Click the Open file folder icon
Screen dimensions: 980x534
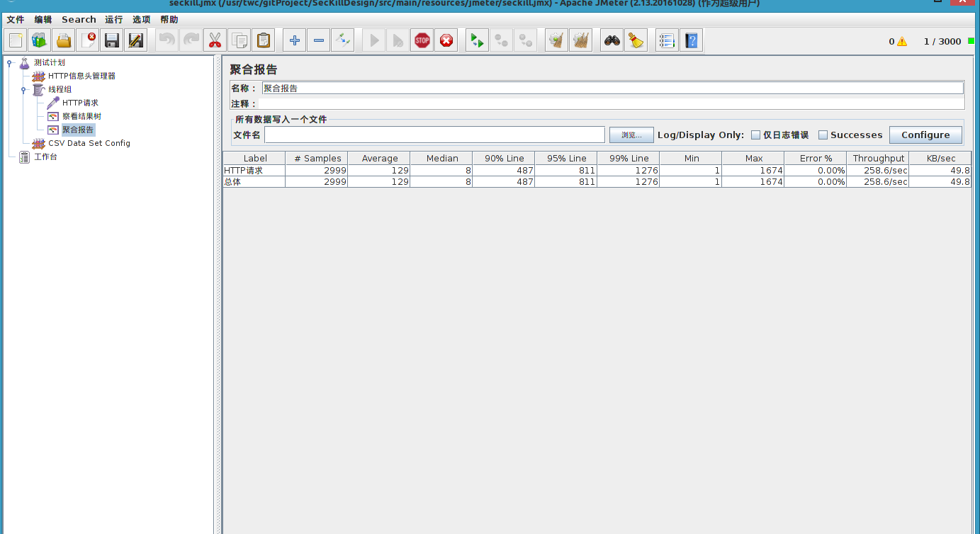pyautogui.click(x=64, y=40)
